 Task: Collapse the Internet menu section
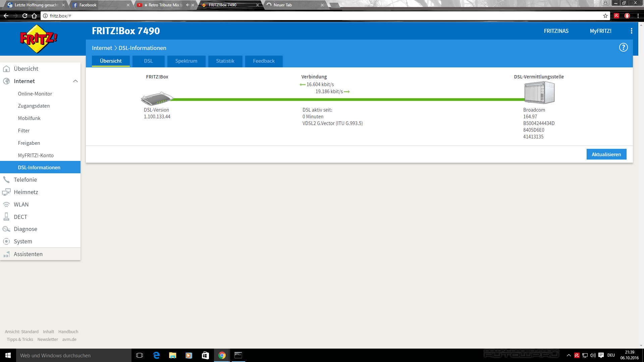click(75, 81)
